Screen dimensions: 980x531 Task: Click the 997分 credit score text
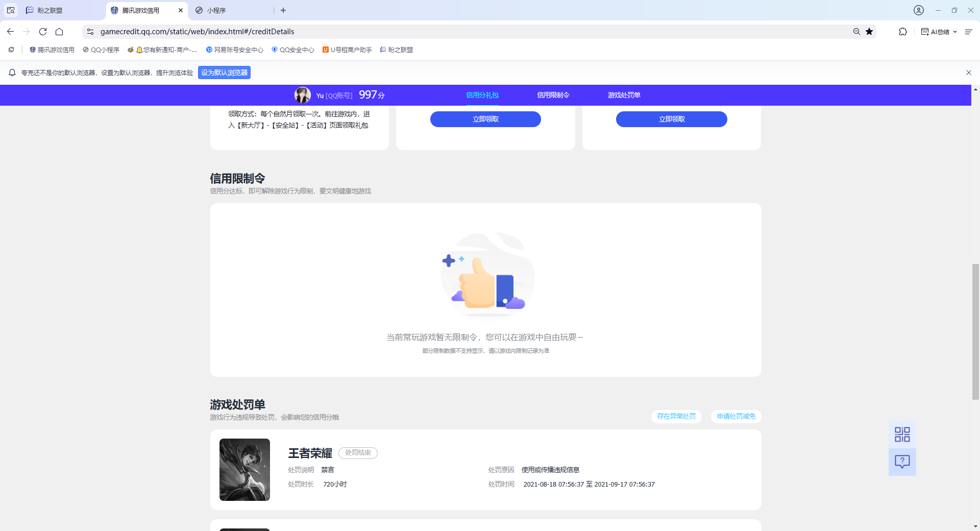tap(372, 95)
